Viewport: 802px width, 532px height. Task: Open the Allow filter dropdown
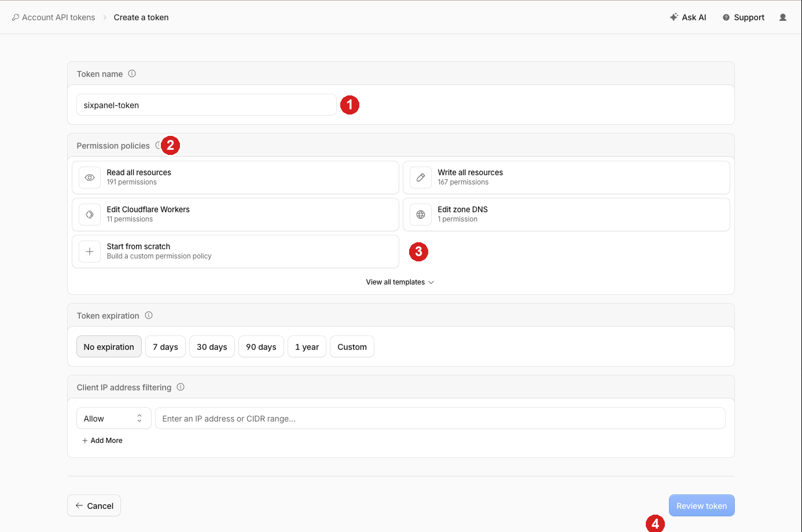point(114,418)
